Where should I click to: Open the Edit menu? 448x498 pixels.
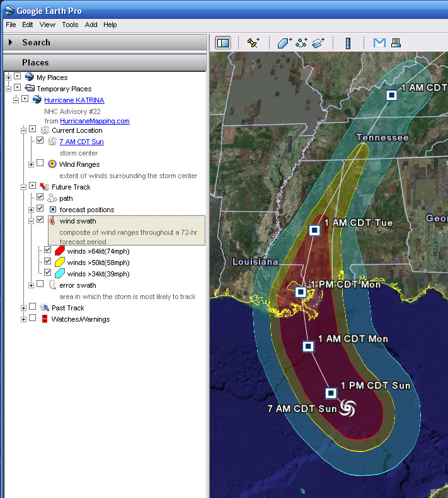coord(27,25)
